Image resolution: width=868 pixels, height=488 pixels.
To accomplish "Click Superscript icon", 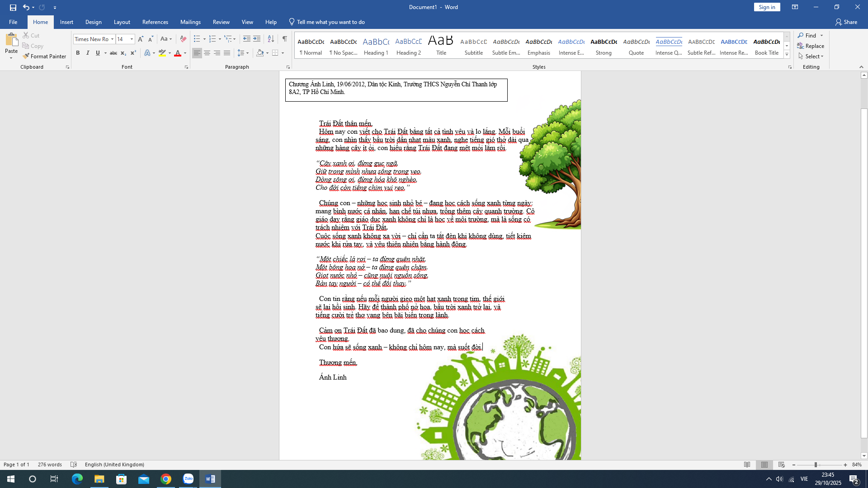I will (x=133, y=53).
